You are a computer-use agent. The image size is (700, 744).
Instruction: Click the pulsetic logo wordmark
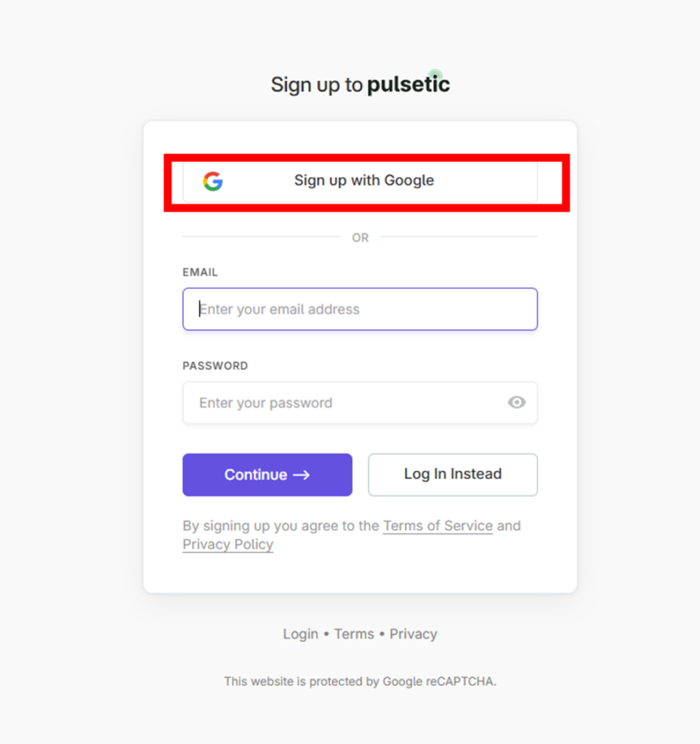408,85
